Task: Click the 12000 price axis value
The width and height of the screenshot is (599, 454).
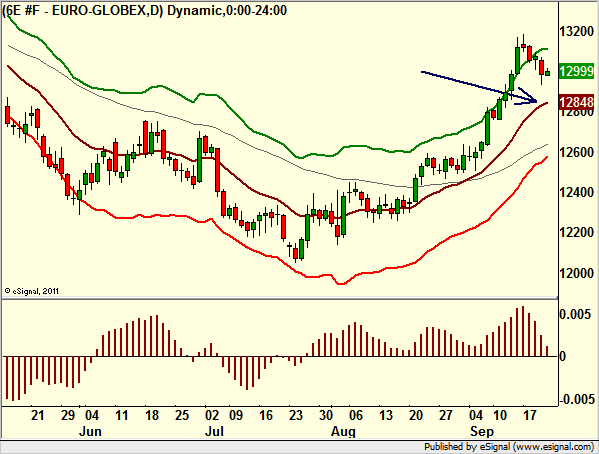Action: click(x=577, y=273)
